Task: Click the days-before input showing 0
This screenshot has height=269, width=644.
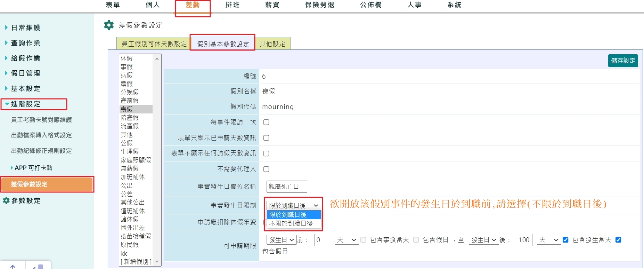Action: (322, 240)
